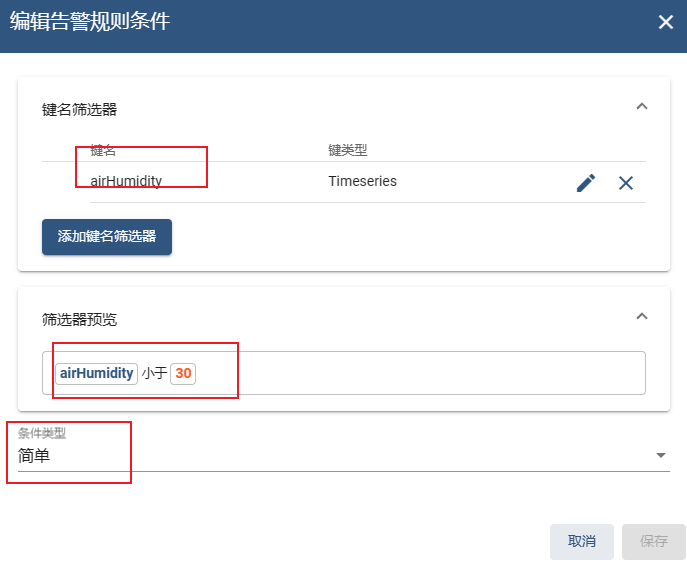
Task: Click the Timeseries key type cell
Action: (362, 181)
